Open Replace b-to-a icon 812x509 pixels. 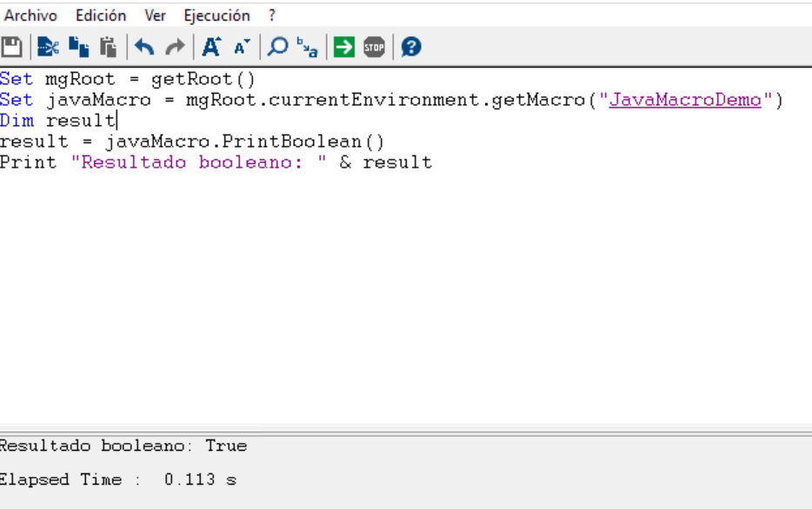[307, 47]
